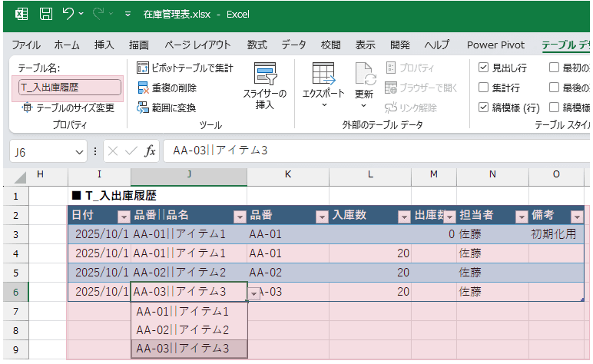Screen dimensions: 593x364
Task: Click ピボットテーブルで集計
Action: click(x=185, y=68)
